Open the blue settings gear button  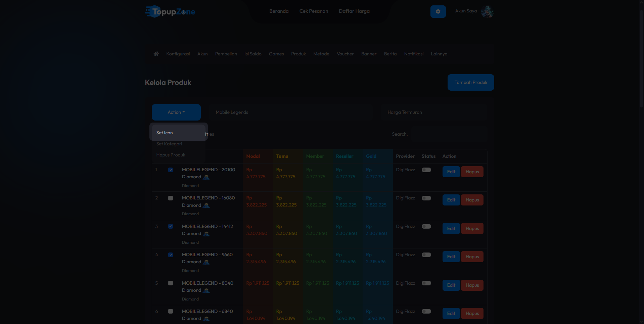tap(438, 11)
